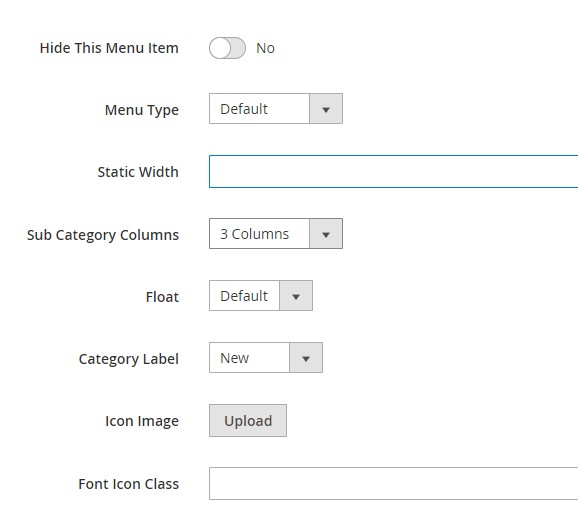Expand the Category Label dropdown arrow
The image size is (578, 518).
click(x=306, y=358)
